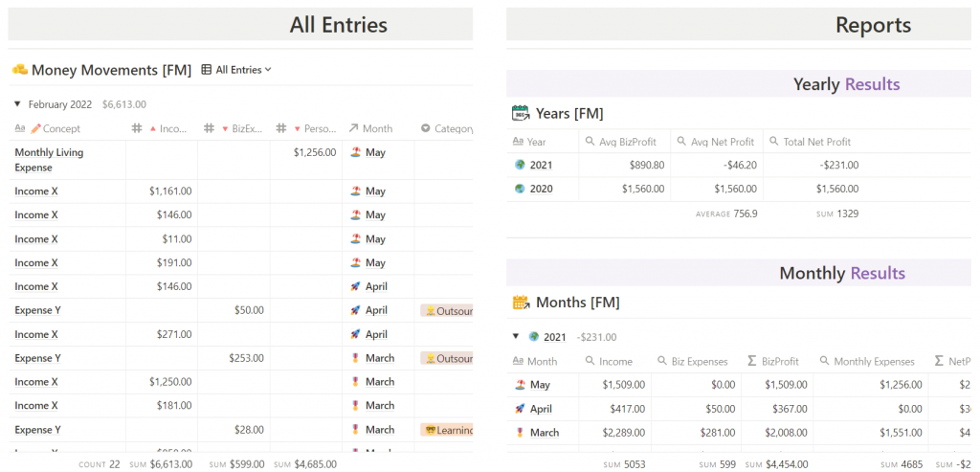Open the All Entries view dropdown
This screenshot has height=472, width=980.
click(x=243, y=70)
